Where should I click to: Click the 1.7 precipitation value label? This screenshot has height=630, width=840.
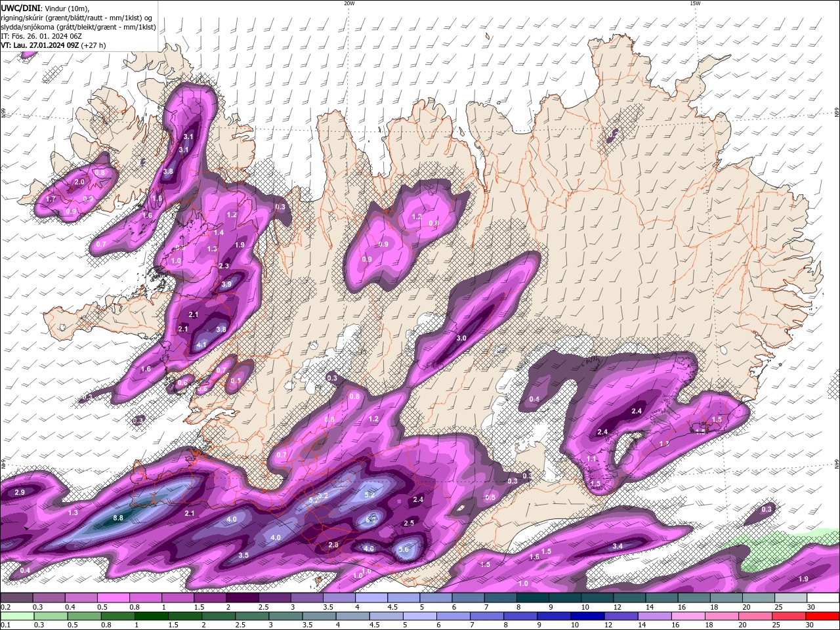[x=51, y=199]
